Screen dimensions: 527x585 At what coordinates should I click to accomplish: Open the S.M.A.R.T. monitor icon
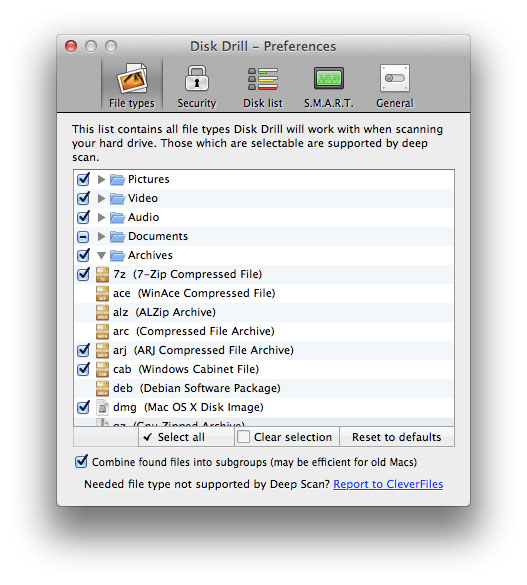pyautogui.click(x=329, y=78)
